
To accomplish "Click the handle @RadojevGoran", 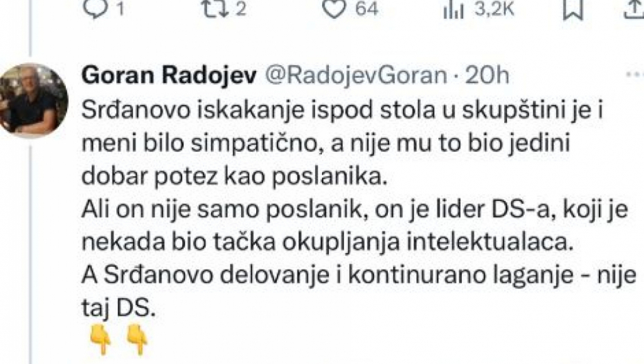I will click(356, 76).
